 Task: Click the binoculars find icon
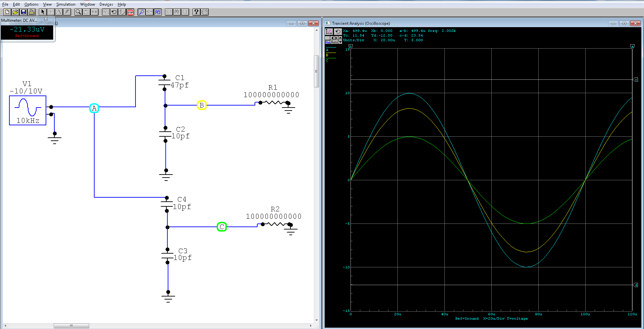177,12
